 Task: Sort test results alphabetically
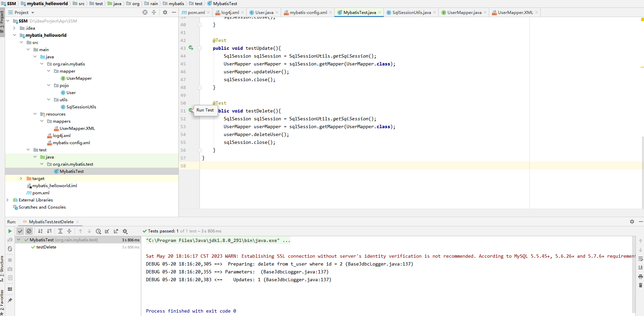40,231
